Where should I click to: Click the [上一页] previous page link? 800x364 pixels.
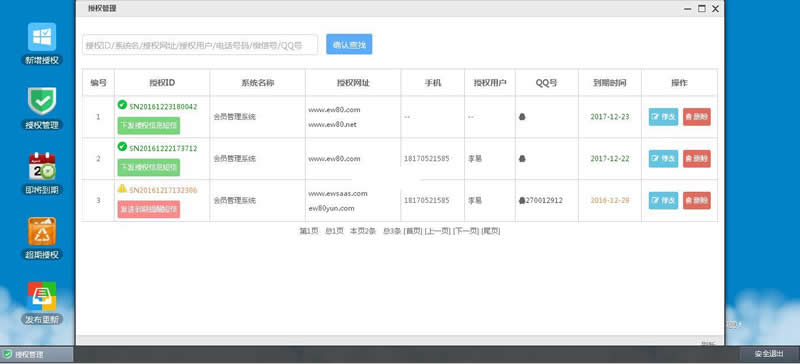(438, 231)
